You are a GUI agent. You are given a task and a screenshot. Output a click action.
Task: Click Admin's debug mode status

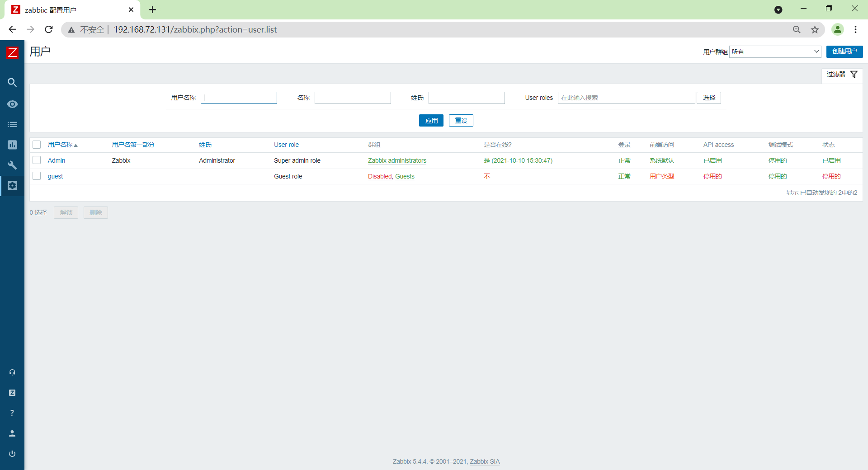[x=778, y=160]
